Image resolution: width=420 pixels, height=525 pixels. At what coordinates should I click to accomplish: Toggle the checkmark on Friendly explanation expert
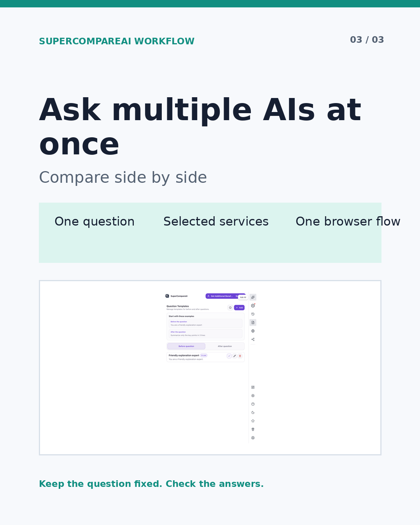[229, 356]
